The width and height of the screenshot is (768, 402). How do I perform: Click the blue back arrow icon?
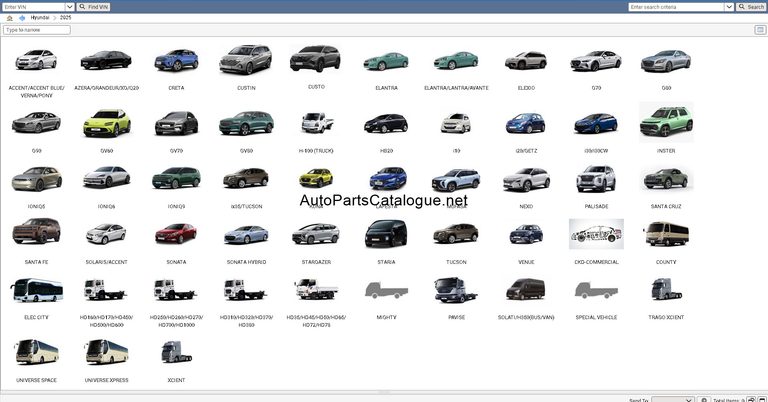coord(22,18)
